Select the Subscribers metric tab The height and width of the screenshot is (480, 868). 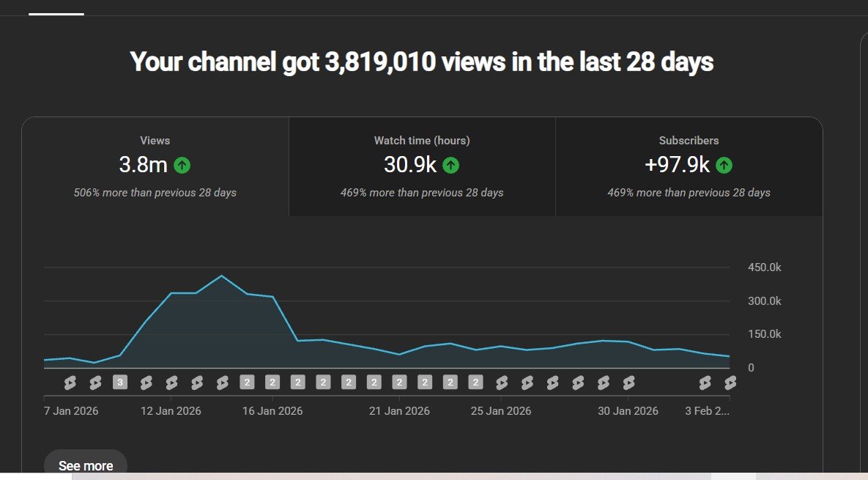point(689,166)
